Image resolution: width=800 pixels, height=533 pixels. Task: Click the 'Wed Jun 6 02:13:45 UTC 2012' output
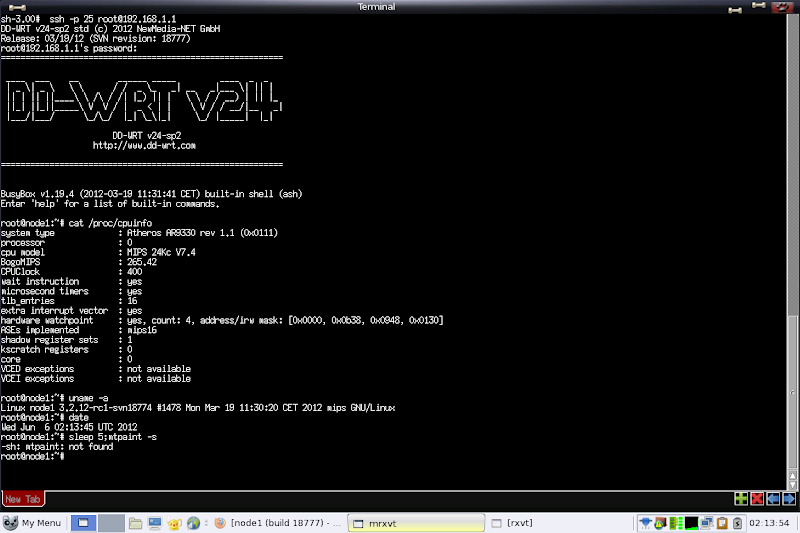69,427
